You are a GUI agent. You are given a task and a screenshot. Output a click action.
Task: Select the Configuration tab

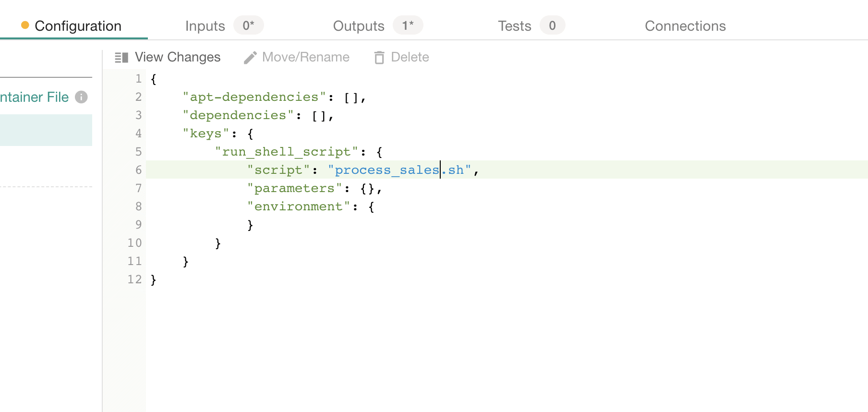[78, 26]
